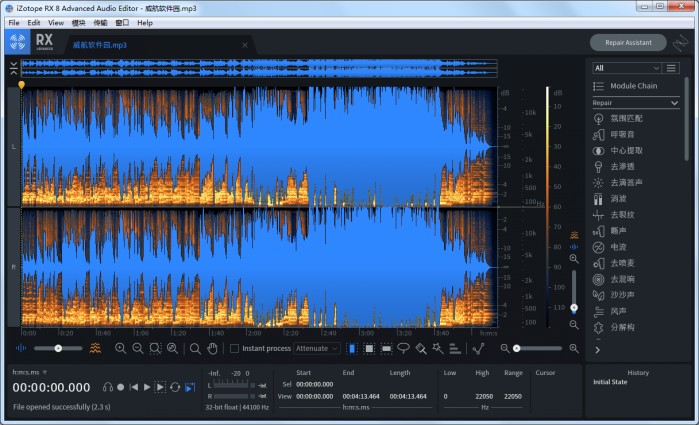The width and height of the screenshot is (699, 425).
Task: Open the All module filter dropdown
Action: coord(626,68)
